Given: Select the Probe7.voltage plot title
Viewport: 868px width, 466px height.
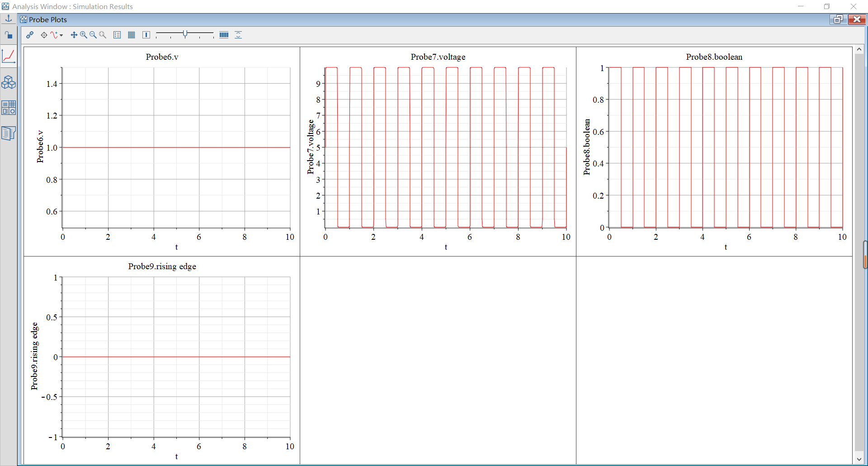Looking at the screenshot, I should click(438, 57).
